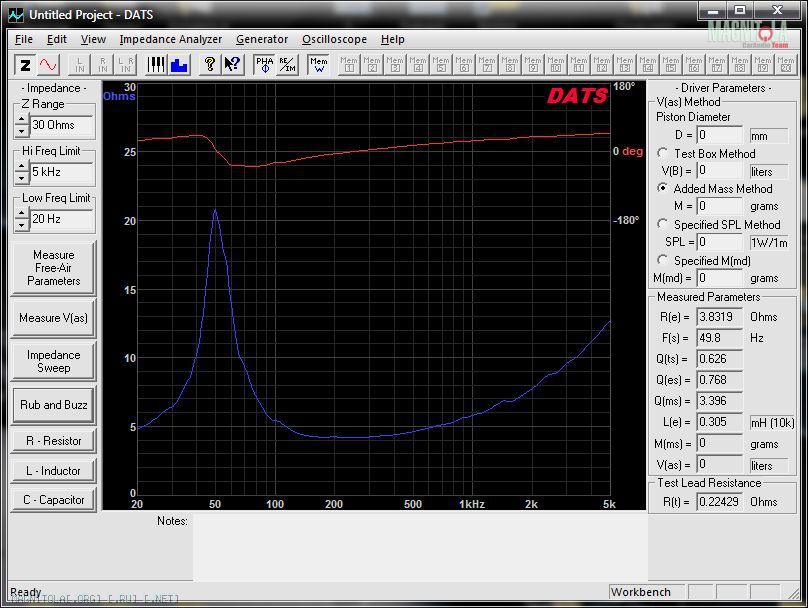808x608 pixels.
Task: Select memory slot Mem 5
Action: tap(441, 65)
